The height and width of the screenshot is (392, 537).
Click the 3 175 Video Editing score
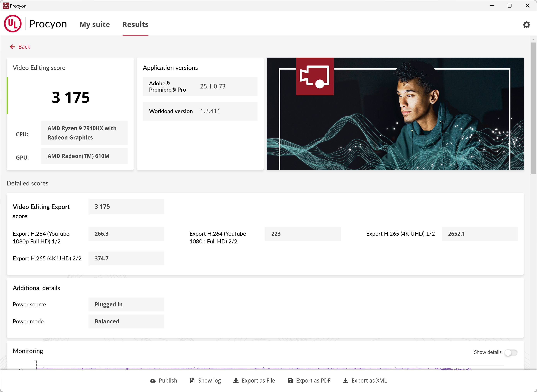click(71, 97)
